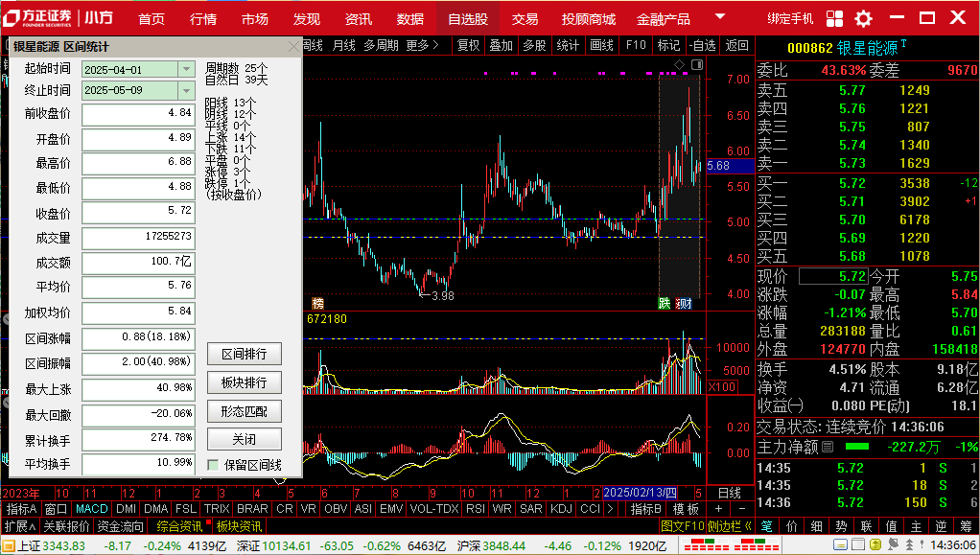Viewport: 980px width, 555px height.
Task: Expand the top menu overflow triangle
Action: [x=720, y=16]
